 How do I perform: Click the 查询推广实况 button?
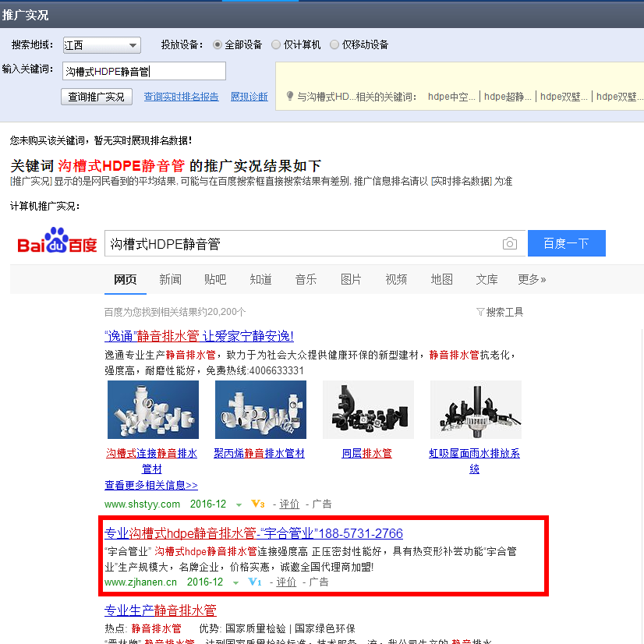[x=97, y=97]
